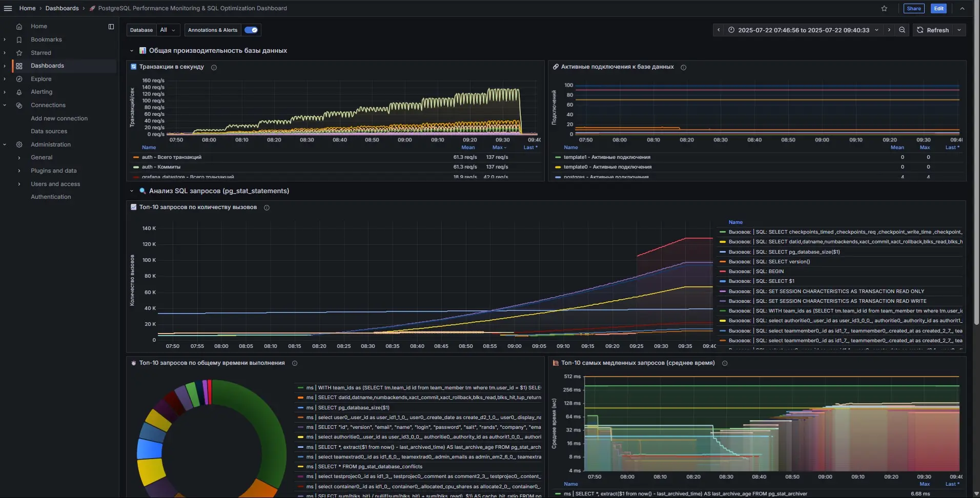Click the zoom out time range icon

(x=902, y=30)
